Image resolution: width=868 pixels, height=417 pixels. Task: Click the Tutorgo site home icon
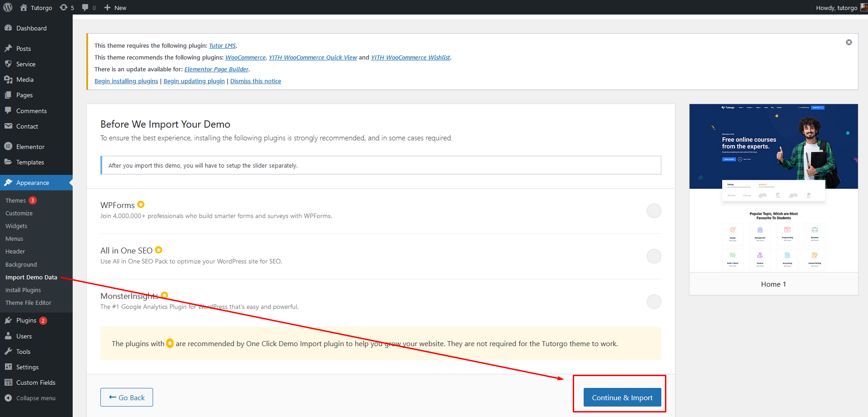tap(24, 7)
